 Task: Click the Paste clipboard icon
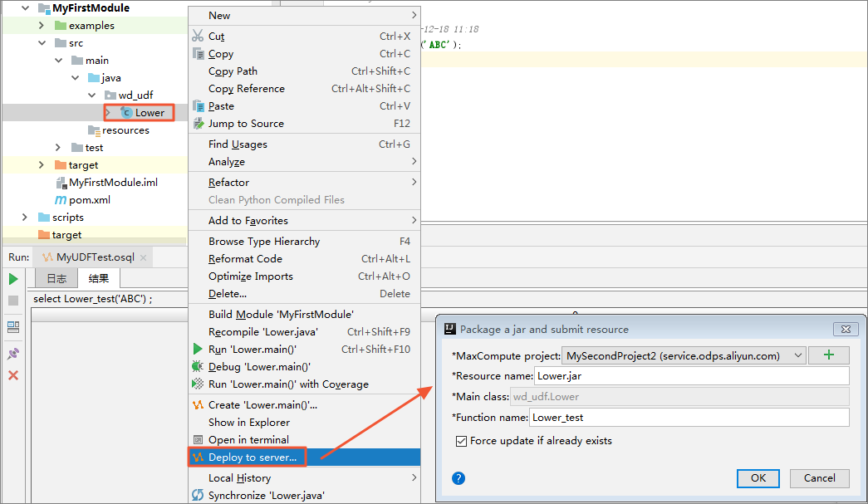[199, 105]
